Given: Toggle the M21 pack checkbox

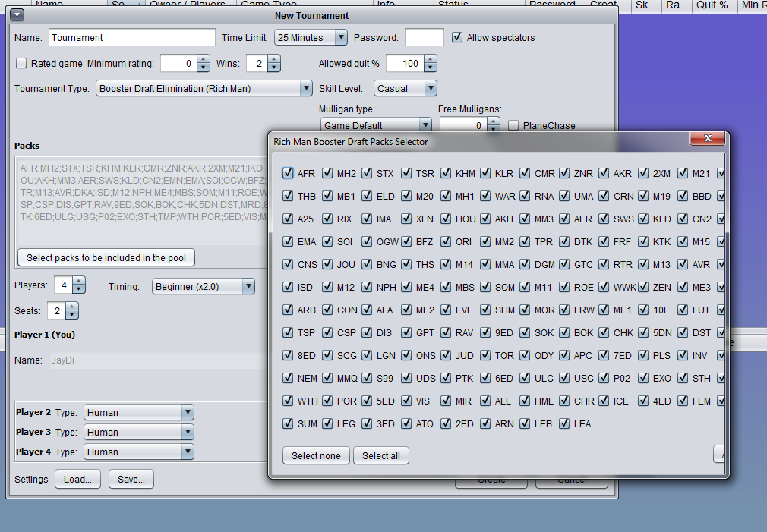Looking at the screenshot, I should click(x=683, y=173).
